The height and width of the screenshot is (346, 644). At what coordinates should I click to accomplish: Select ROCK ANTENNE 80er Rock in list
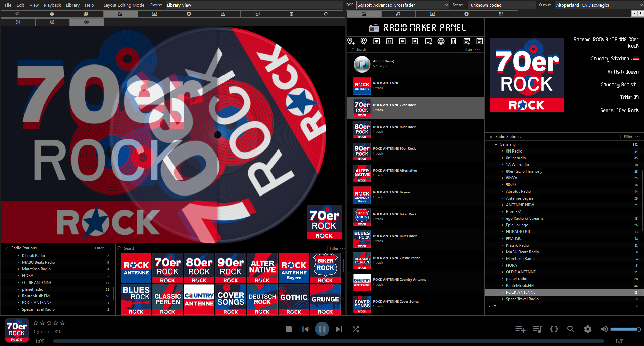coord(415,129)
